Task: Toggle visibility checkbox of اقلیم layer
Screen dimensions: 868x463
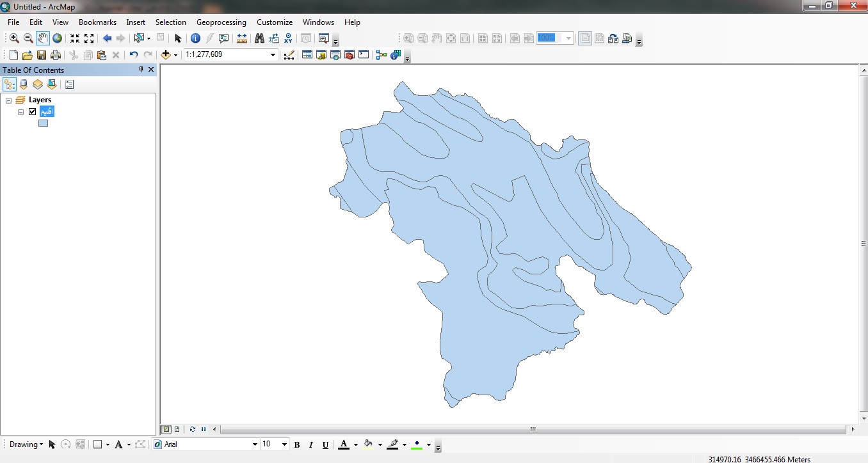Action: click(33, 112)
